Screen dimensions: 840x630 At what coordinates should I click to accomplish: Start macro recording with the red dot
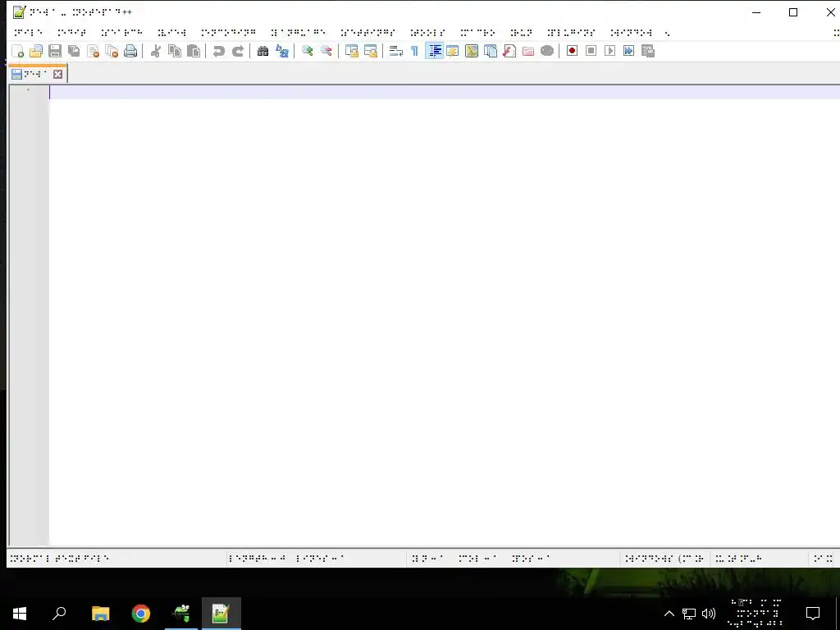[x=572, y=51]
